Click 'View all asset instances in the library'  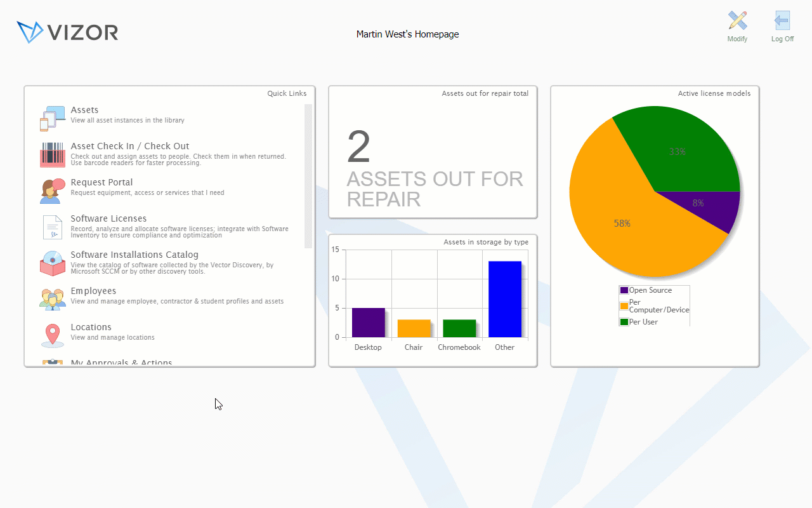(x=128, y=120)
